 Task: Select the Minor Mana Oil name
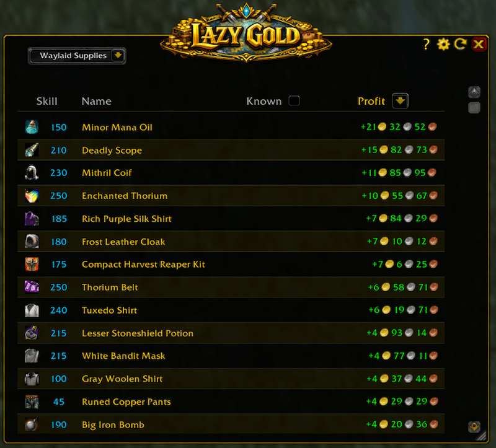117,128
